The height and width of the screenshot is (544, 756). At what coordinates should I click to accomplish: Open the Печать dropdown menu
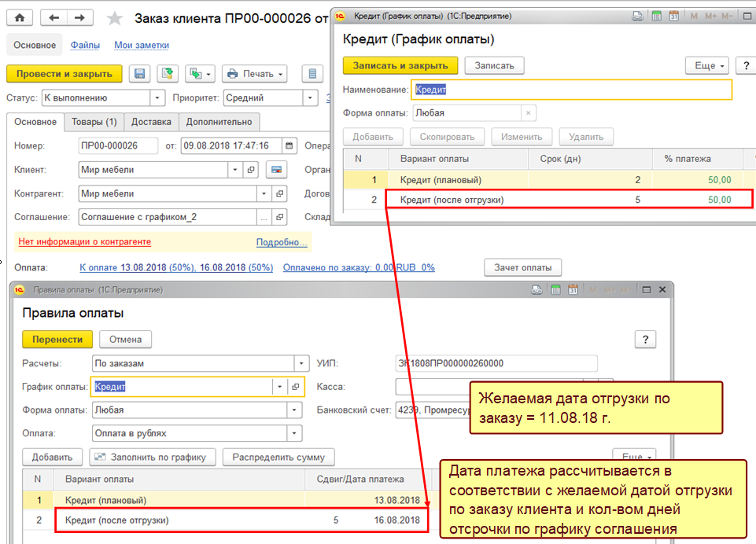click(255, 74)
